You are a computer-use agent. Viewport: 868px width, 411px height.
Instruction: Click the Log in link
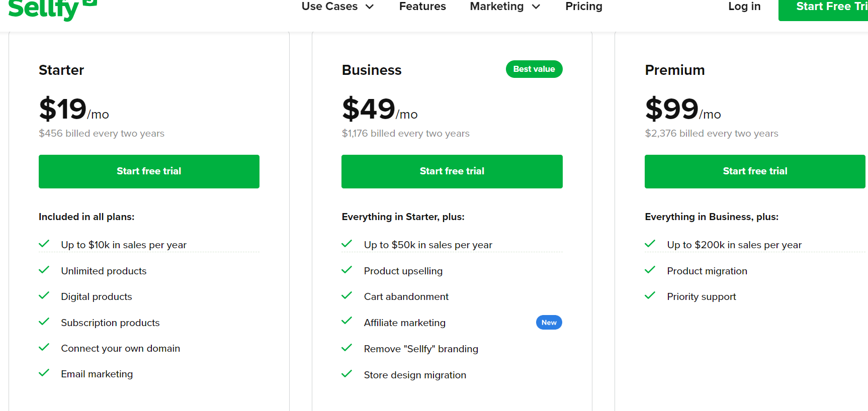pos(744,7)
